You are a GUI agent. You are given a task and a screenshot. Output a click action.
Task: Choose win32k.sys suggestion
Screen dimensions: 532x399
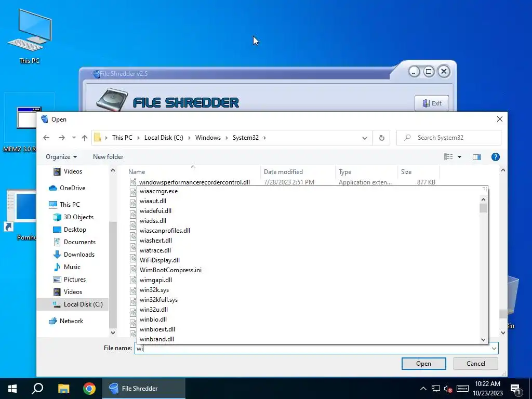[x=154, y=290]
